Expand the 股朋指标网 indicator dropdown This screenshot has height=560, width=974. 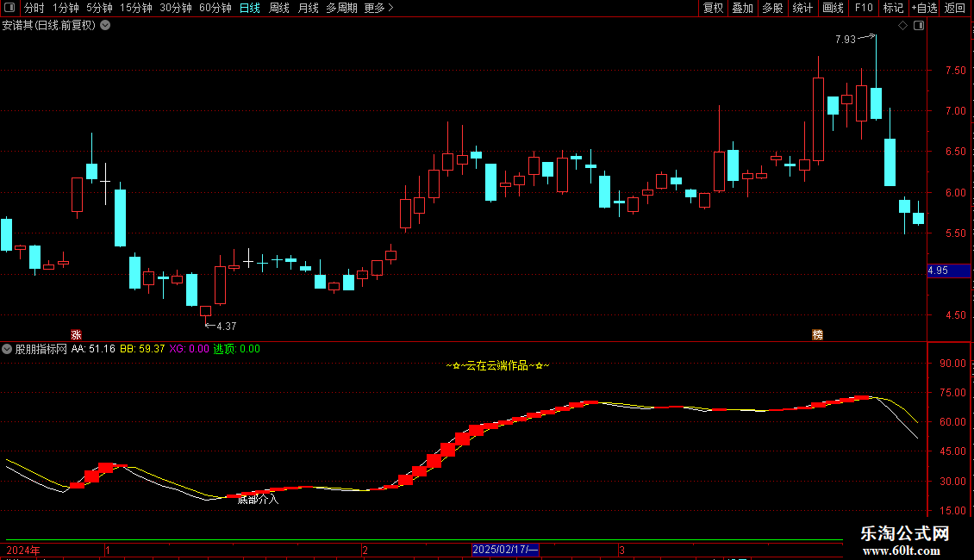(x=7, y=349)
